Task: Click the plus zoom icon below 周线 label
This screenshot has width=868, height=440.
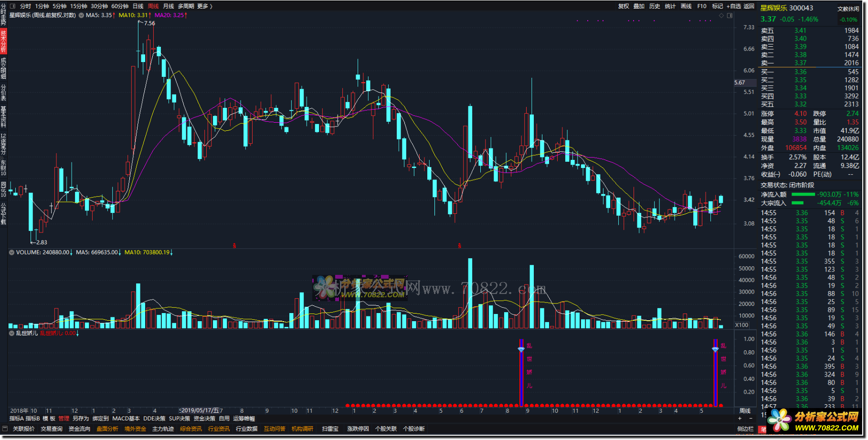Action: 740,418
